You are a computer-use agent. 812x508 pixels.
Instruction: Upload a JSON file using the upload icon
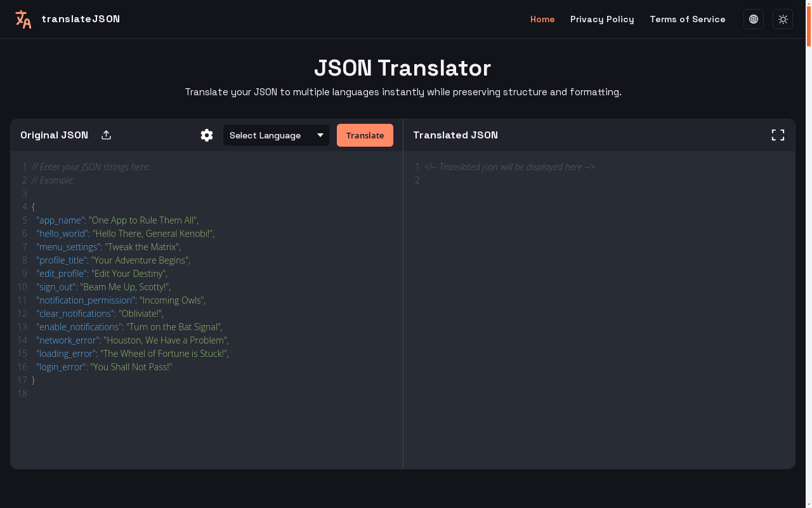coord(106,135)
